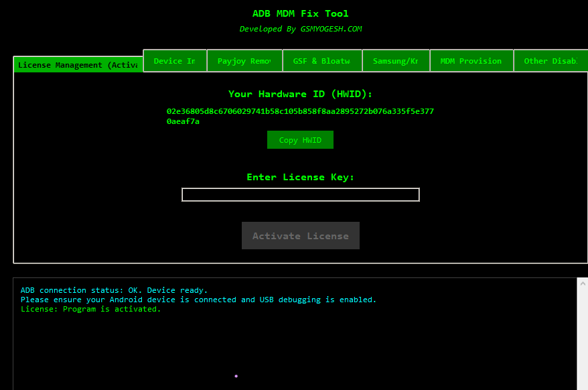
Task: Switch to the License Management tab
Action: point(78,65)
